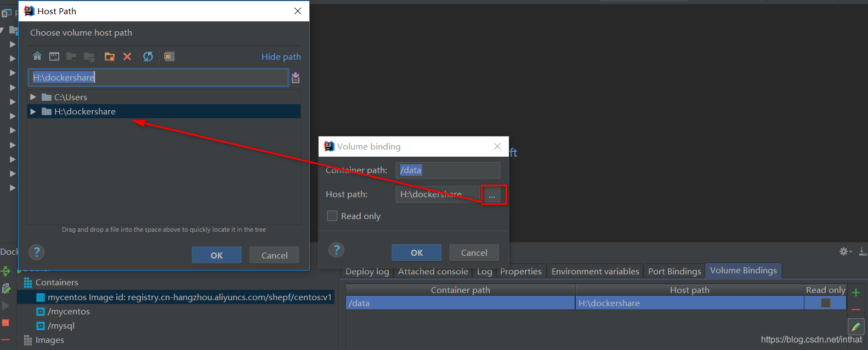Click Host path field in Volume binding
The image size is (868, 350).
(438, 194)
